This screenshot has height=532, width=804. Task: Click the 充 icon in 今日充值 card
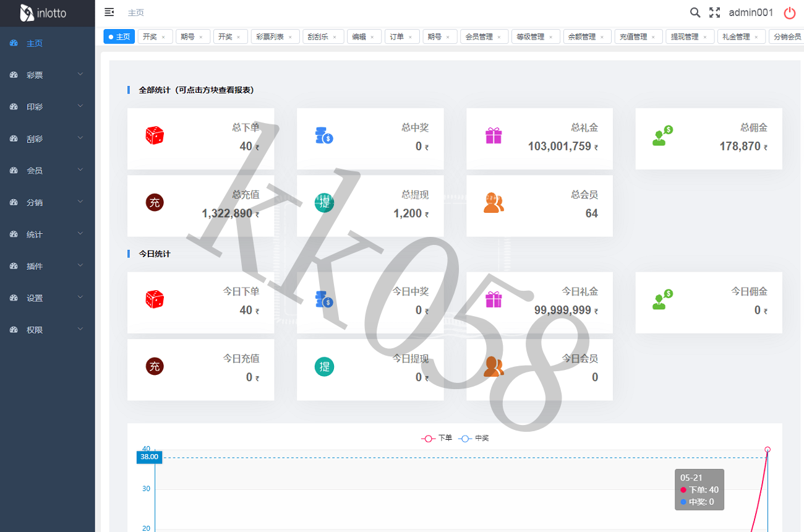click(x=155, y=366)
